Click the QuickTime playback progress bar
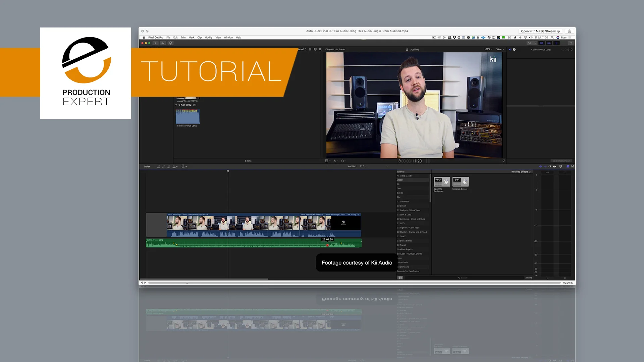644x362 pixels. pyautogui.click(x=354, y=283)
